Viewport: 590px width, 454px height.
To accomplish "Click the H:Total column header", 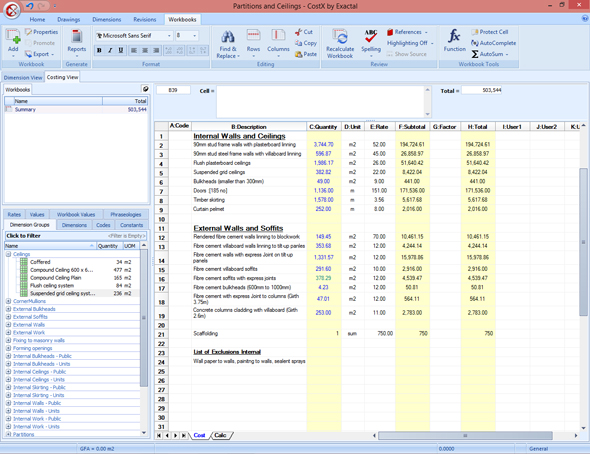I will coord(477,127).
